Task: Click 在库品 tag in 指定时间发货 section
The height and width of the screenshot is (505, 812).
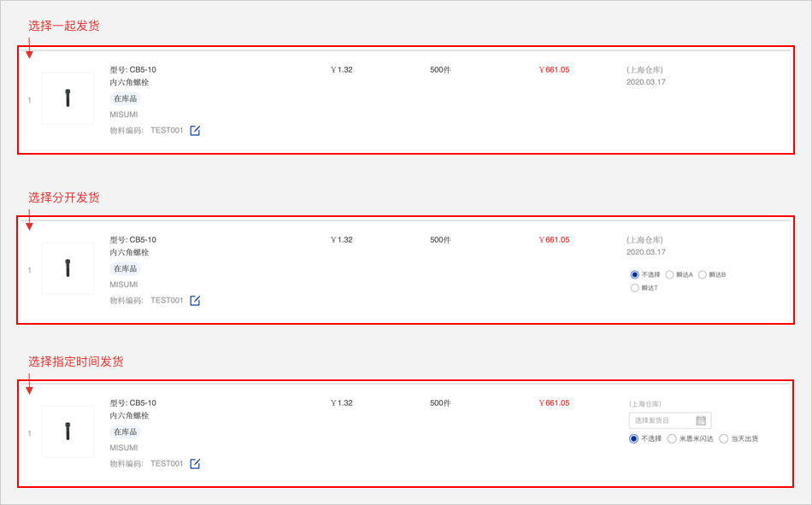Action: point(125,432)
